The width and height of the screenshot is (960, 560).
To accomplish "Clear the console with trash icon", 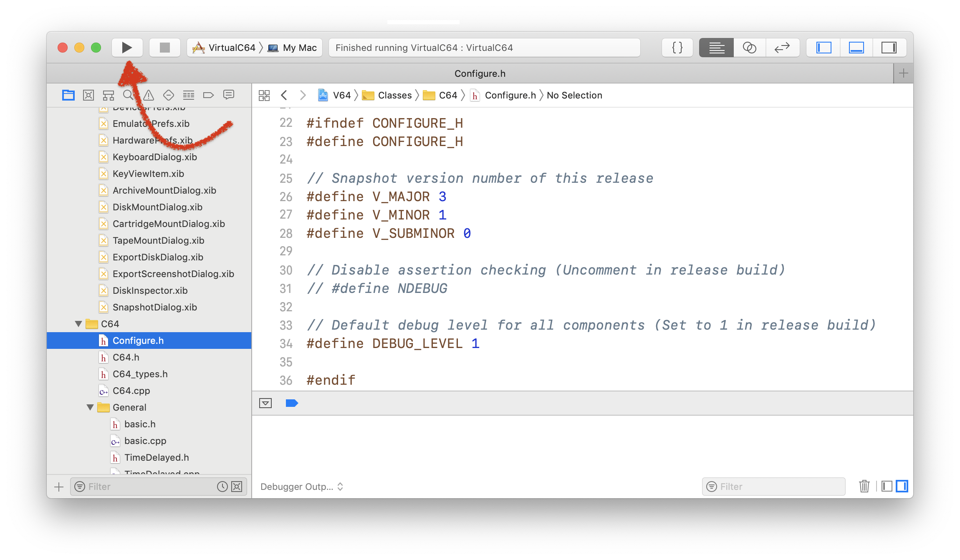I will coord(864,487).
